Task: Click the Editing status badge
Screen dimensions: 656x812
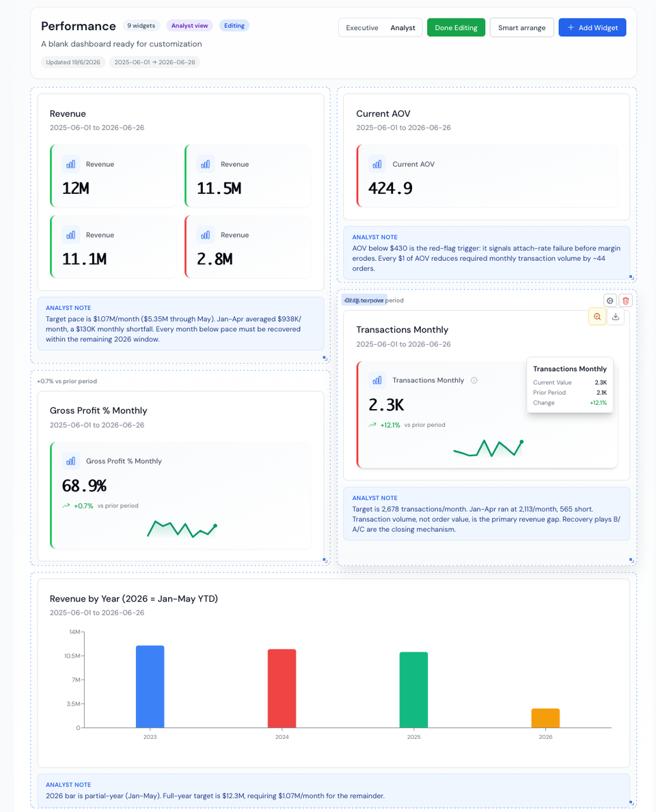Action: pyautogui.click(x=234, y=25)
